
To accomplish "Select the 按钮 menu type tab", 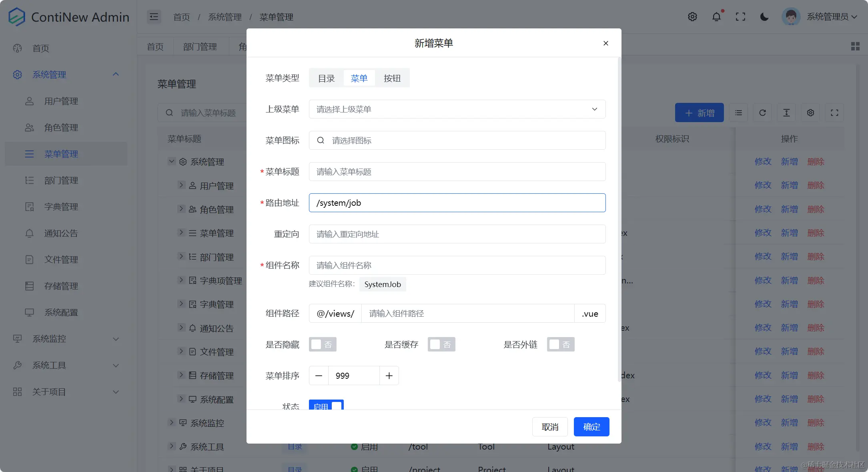I will 393,78.
